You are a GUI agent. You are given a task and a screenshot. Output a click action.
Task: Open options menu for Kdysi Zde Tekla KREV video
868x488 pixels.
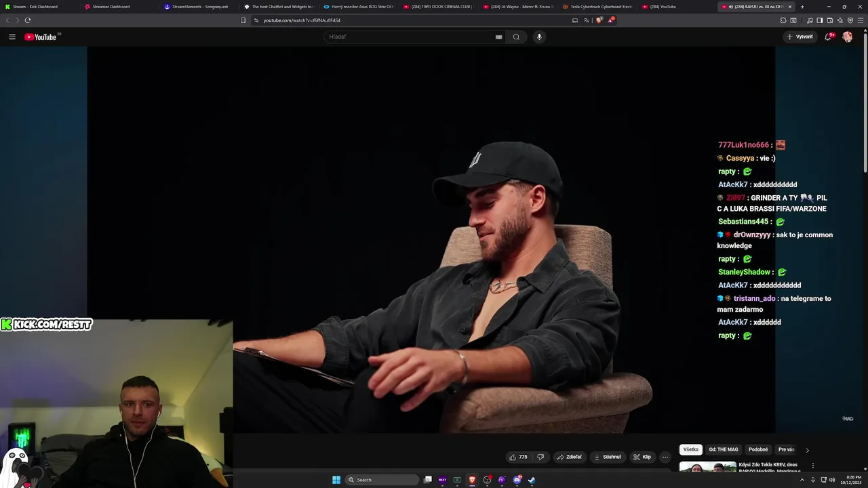tap(812, 466)
